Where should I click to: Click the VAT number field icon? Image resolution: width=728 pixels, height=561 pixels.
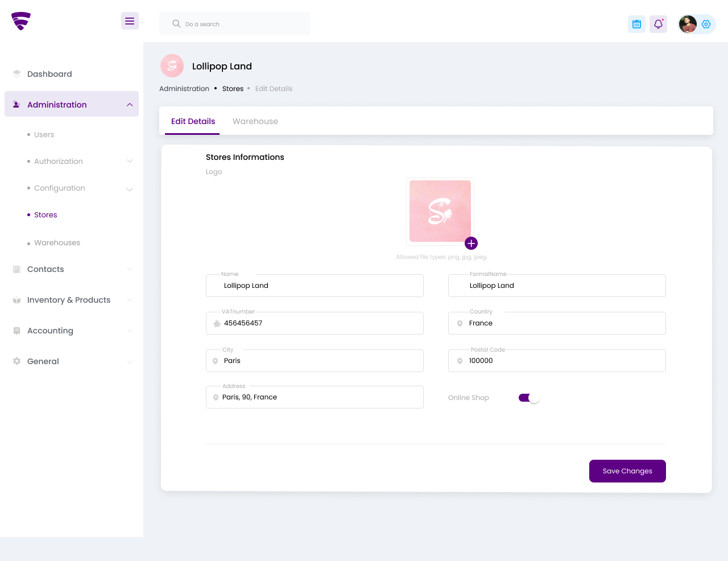point(217,323)
